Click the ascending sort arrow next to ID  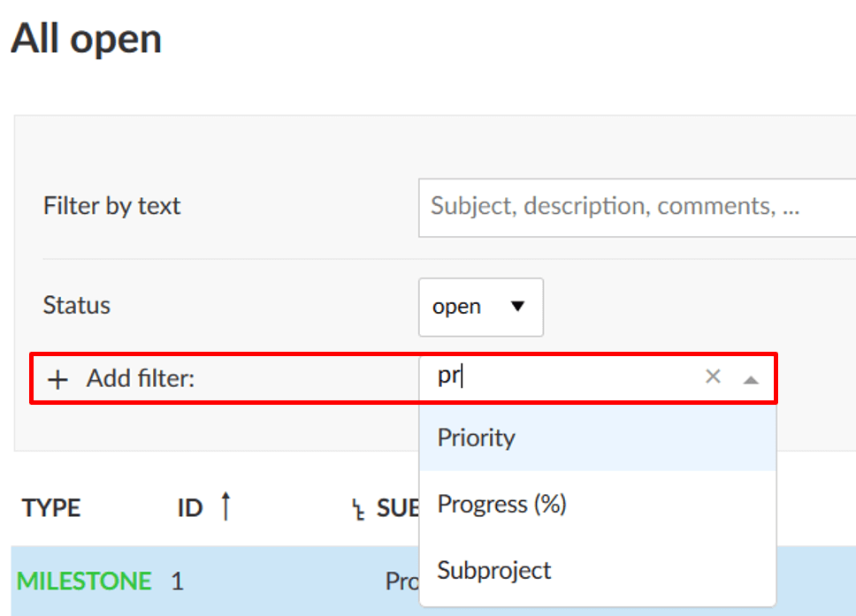coord(225,506)
